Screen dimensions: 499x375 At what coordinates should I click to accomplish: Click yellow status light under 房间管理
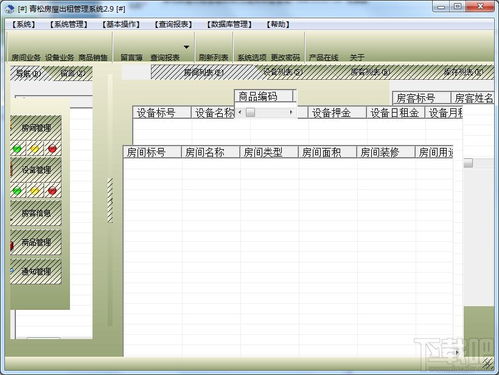point(35,149)
